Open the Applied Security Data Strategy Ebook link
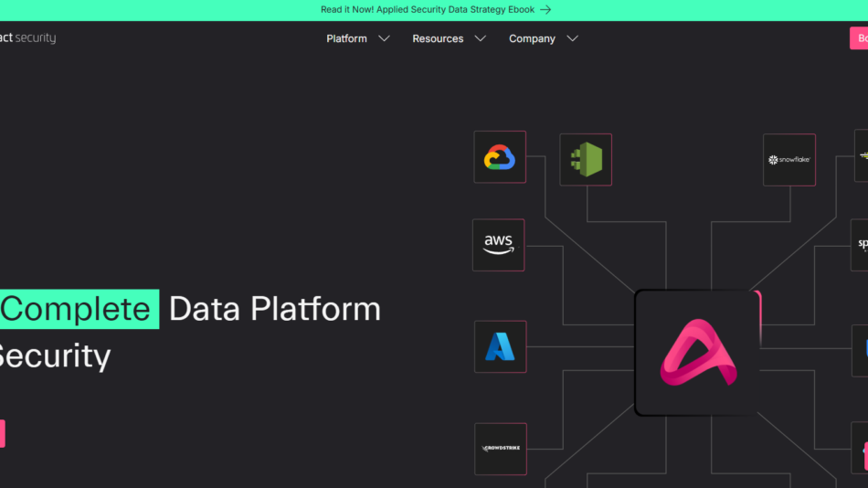Viewport: 868px width, 488px height. [x=427, y=10]
